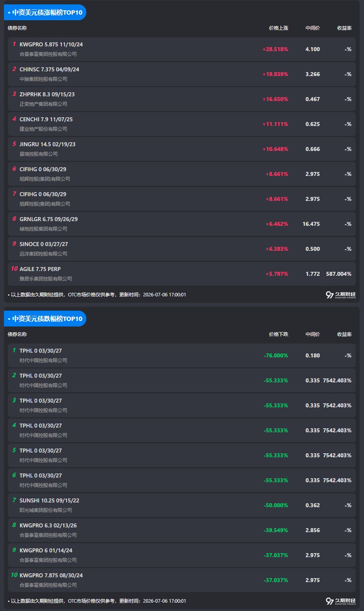364x611 pixels.
Task: Click the 价格上涨 column header
Action: coord(278,28)
